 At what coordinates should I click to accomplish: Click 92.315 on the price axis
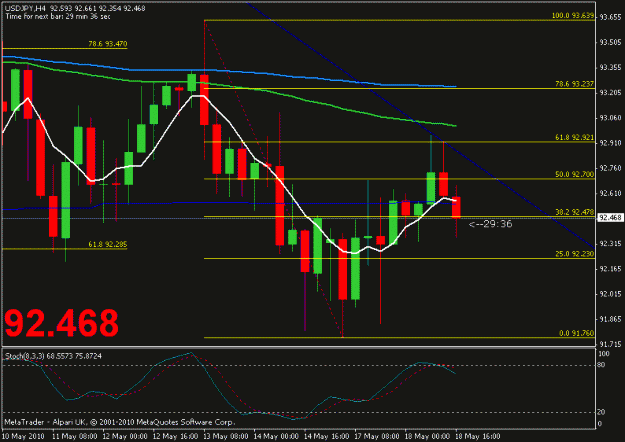tap(610, 244)
